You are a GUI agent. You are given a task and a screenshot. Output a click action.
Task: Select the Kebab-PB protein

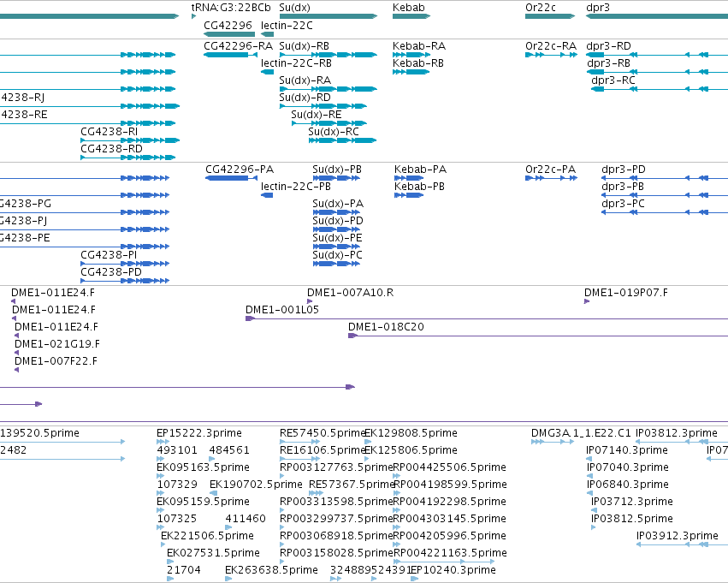[409, 195]
